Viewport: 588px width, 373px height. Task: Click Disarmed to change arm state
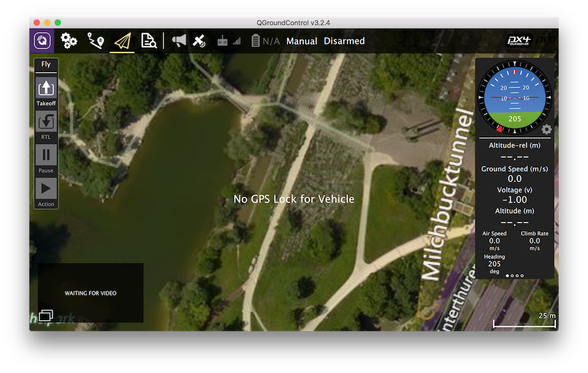[344, 41]
